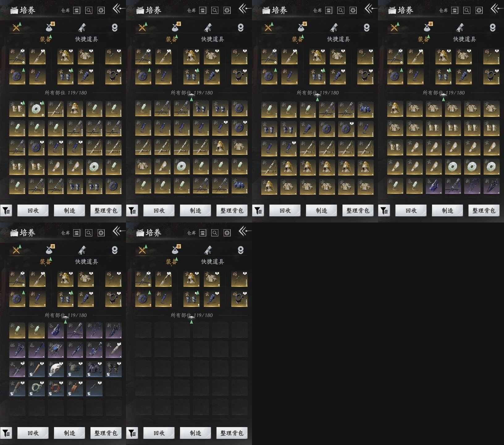The image size is (504, 445).
Task: Select the blue spiked fan weapon item
Action: [56, 350]
